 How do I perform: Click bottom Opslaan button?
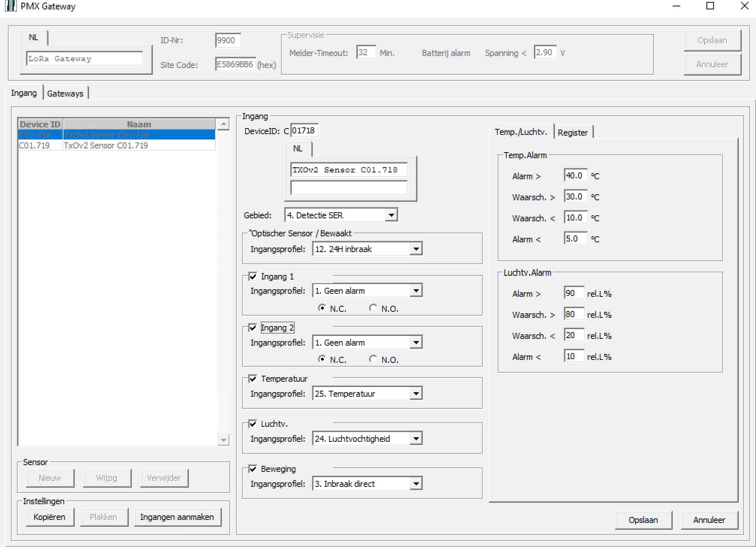point(643,520)
